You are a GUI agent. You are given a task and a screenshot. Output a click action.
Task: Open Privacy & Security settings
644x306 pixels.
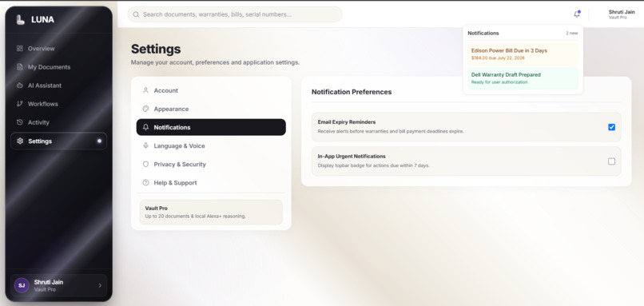pyautogui.click(x=211, y=165)
